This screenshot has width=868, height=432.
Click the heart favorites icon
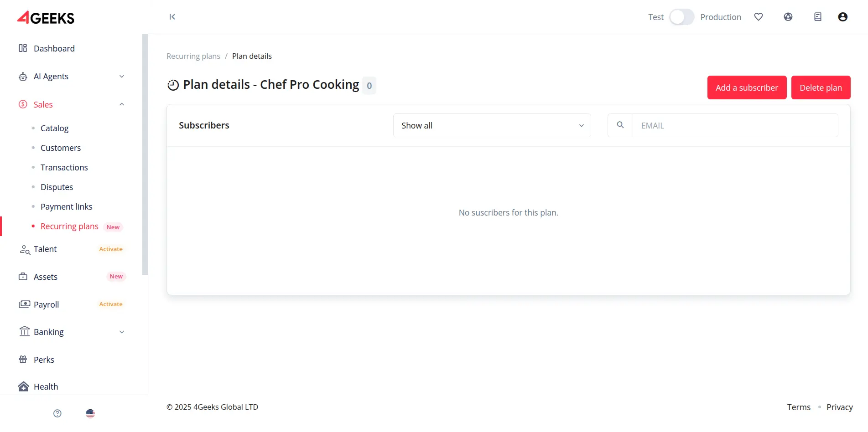pos(758,17)
